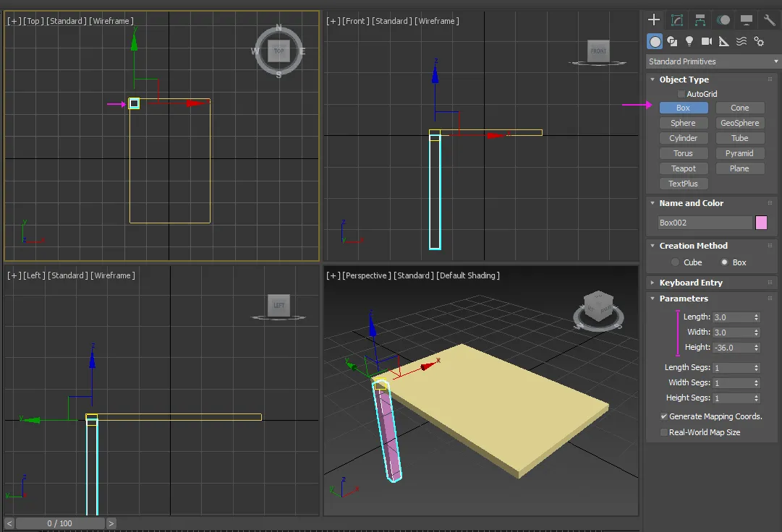Select the Cameras category icon
This screenshot has height=532, width=782.
707,42
